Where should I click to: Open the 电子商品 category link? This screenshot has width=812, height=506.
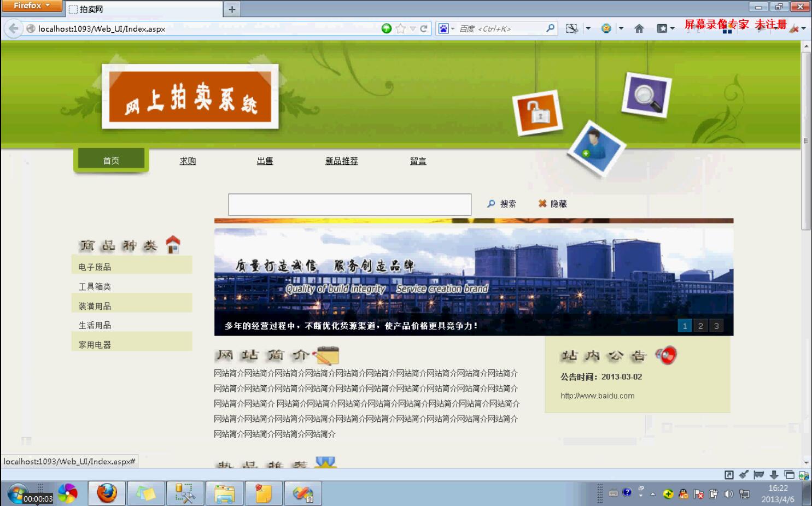(95, 267)
